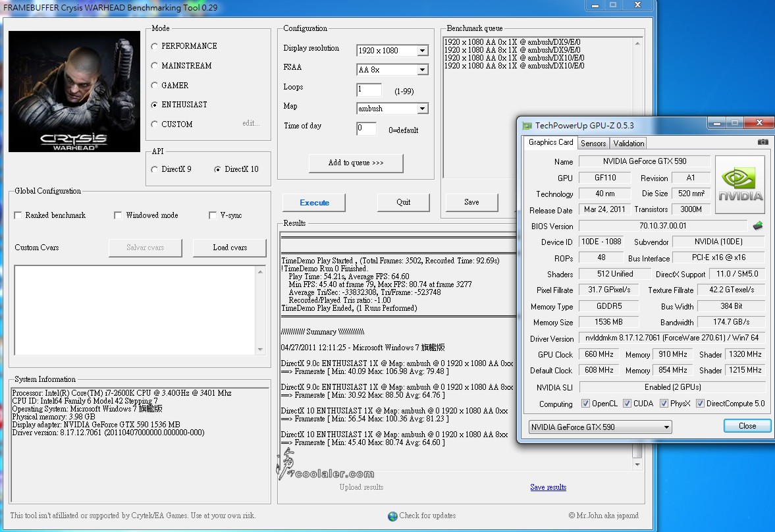Enable the V-sync checkbox
Image resolution: width=775 pixels, height=532 pixels.
point(213,215)
